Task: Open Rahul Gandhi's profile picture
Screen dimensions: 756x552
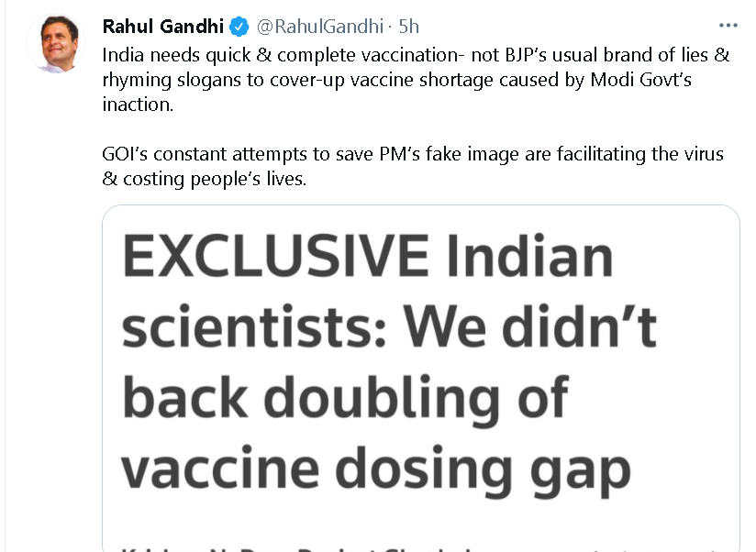Action: 57,44
